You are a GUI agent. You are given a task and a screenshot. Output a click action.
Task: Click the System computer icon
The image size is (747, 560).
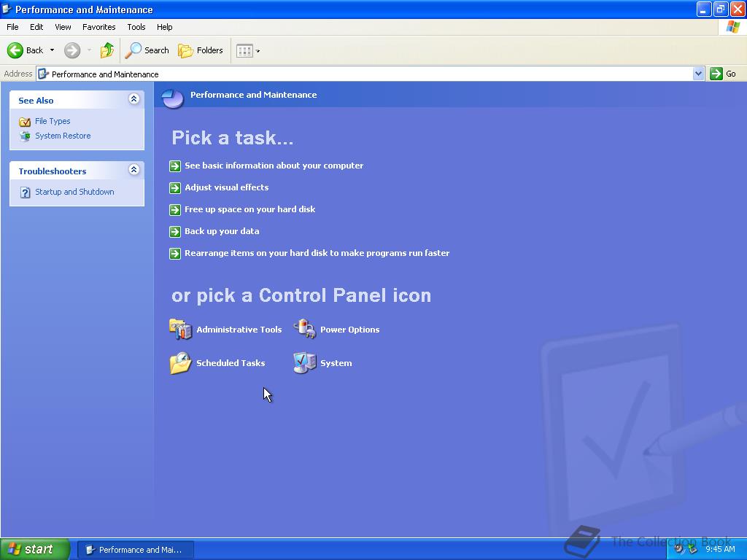(304, 363)
